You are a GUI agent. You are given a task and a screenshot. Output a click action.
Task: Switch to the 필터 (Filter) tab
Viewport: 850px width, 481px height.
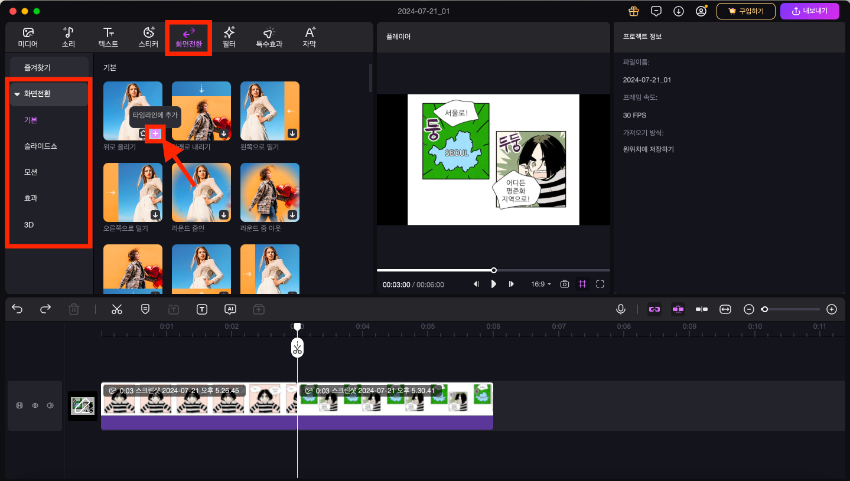(x=229, y=37)
